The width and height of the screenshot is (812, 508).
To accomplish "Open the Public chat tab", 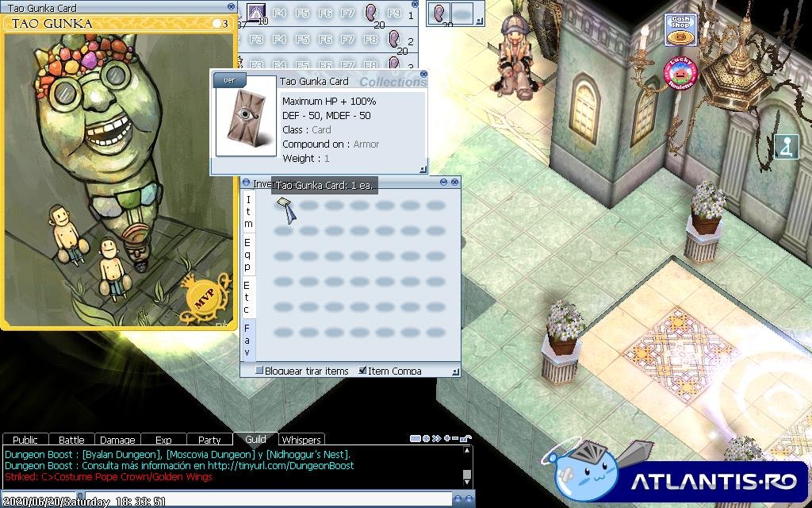I will coord(25,440).
